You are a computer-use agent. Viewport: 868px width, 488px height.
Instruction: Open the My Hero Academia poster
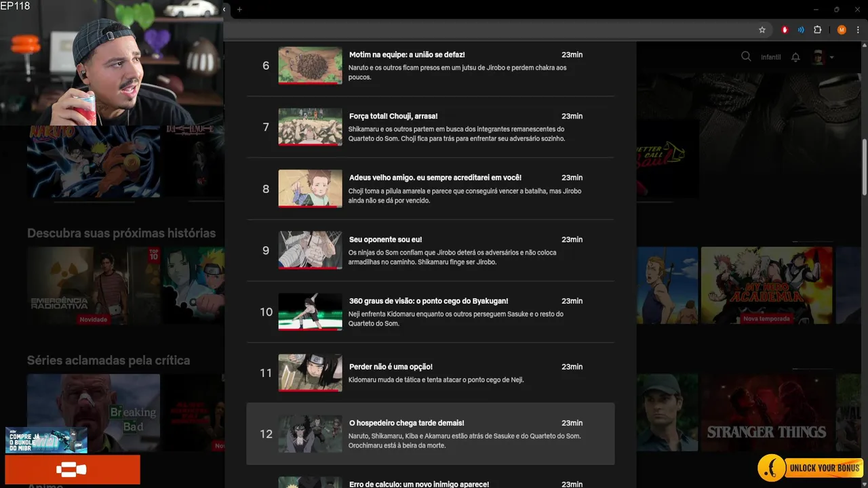pos(766,285)
